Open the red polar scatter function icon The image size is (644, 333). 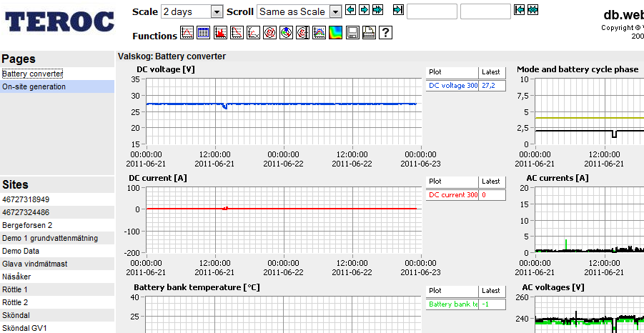(269, 32)
